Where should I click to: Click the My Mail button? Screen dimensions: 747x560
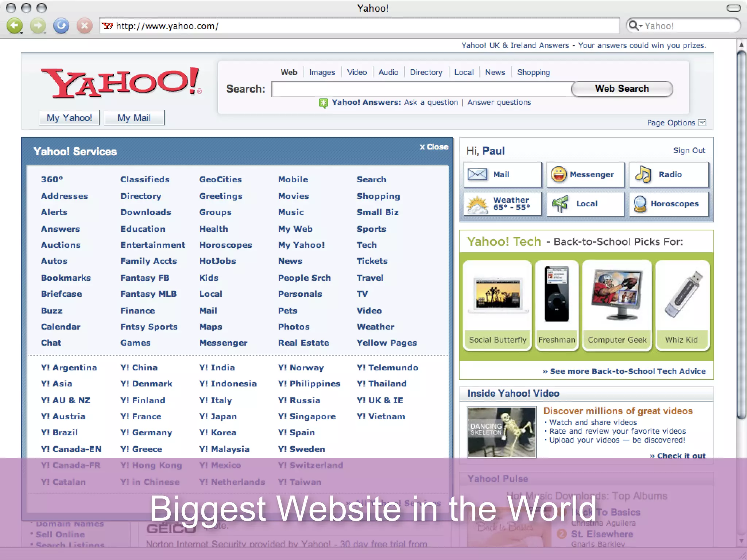click(134, 117)
